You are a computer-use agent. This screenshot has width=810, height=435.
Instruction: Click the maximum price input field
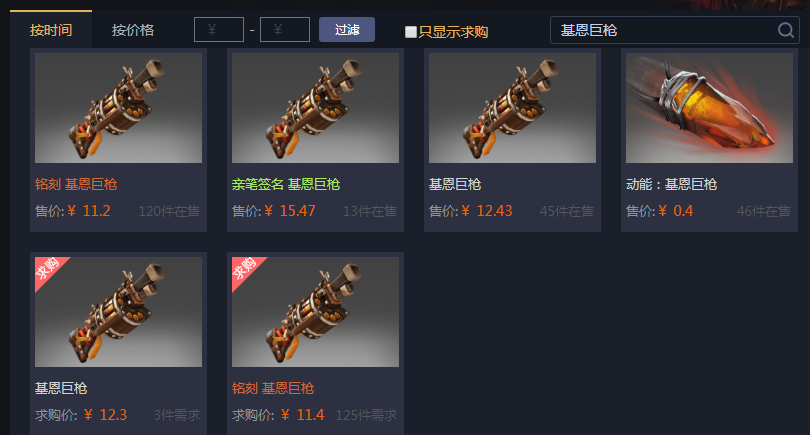coord(285,29)
